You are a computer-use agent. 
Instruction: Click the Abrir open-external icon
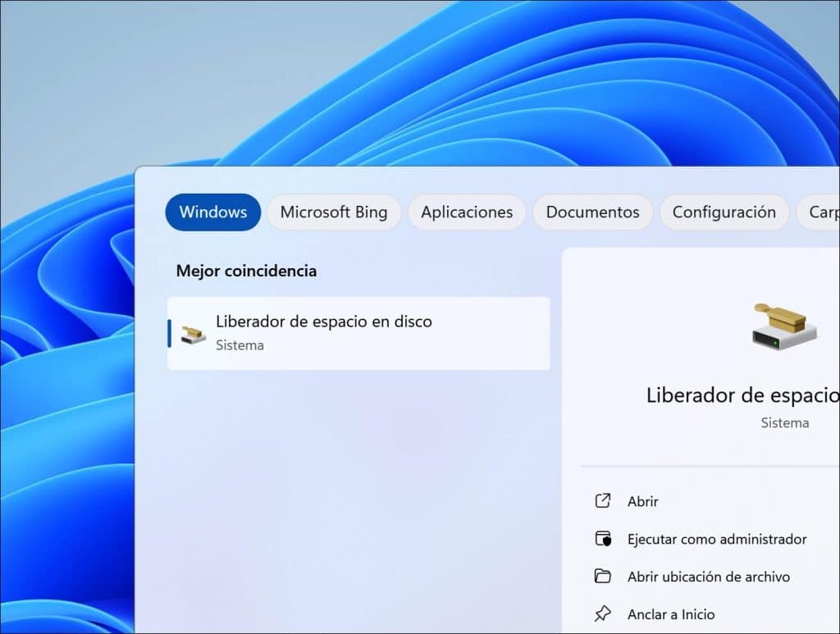tap(603, 500)
